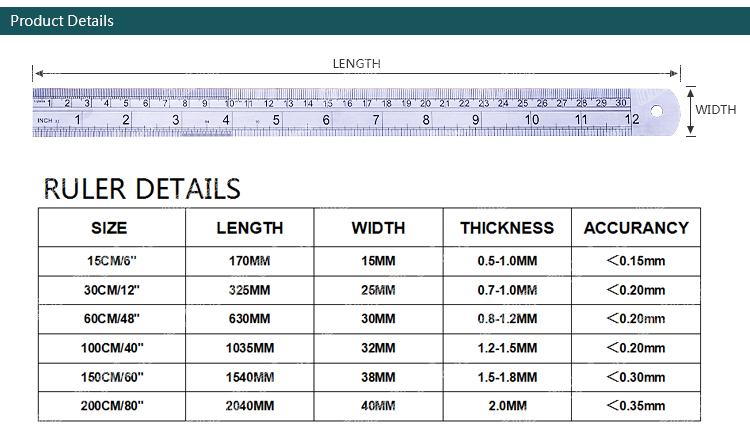
Task: Click the 40MM width cell
Action: [x=378, y=406]
